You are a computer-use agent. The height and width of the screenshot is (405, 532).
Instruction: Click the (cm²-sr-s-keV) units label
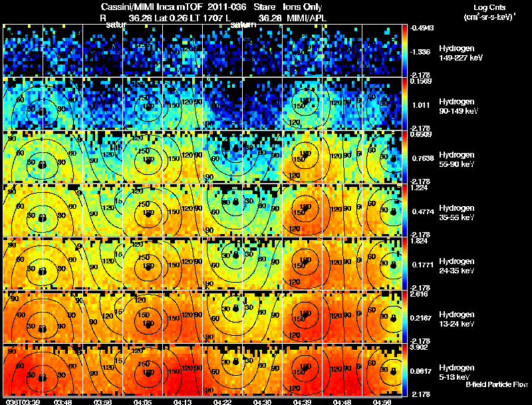click(x=489, y=17)
